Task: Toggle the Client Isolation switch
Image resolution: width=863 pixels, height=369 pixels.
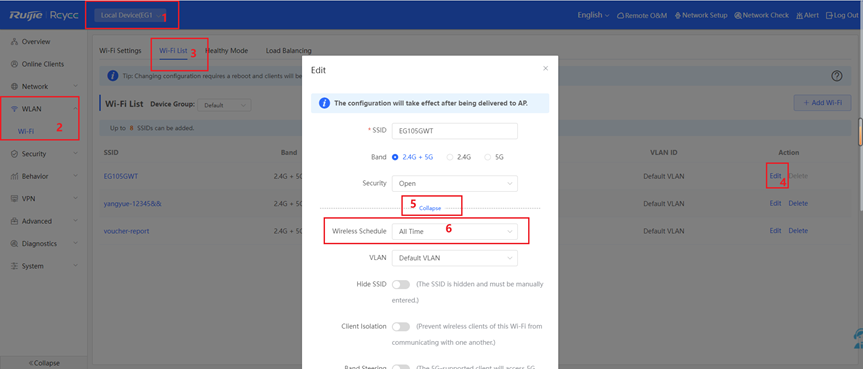Action: [x=401, y=327]
